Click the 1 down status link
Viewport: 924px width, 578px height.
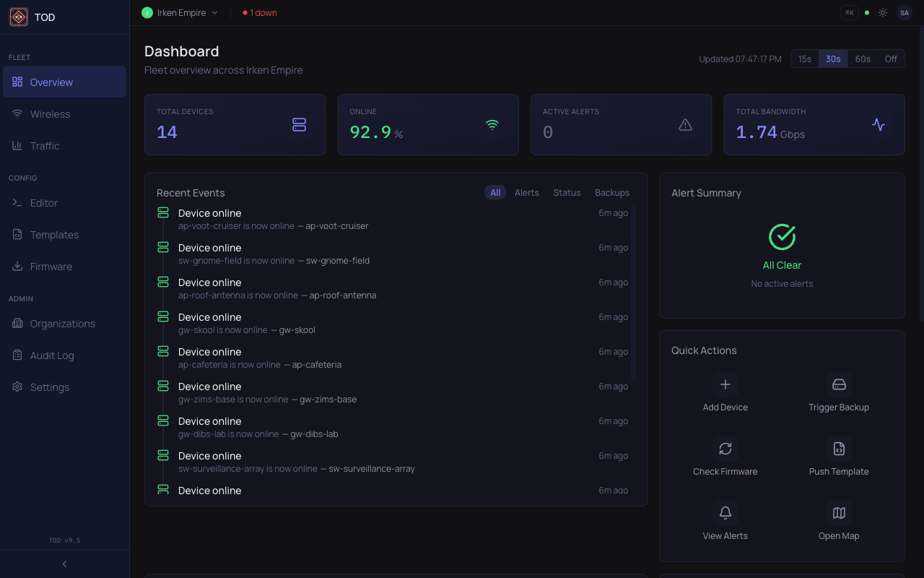point(259,12)
